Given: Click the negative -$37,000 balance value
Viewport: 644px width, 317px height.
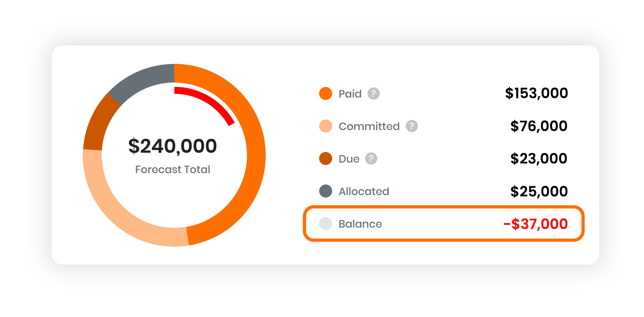Looking at the screenshot, I should coord(535,224).
